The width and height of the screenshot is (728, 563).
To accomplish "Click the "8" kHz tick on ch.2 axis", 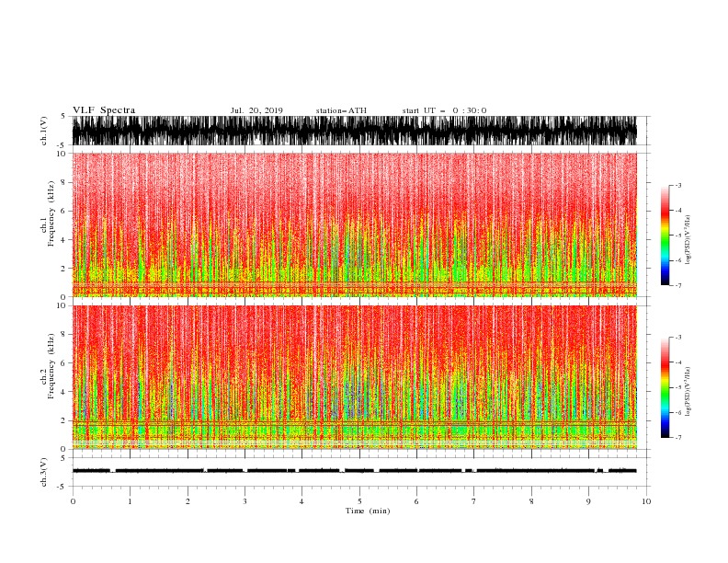I will tap(64, 335).
